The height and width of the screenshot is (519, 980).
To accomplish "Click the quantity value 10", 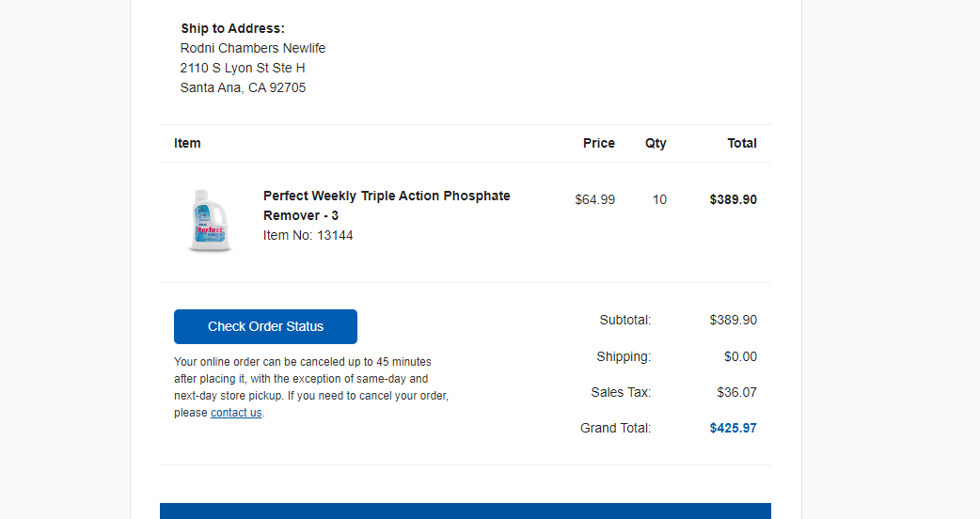I will 659,200.
